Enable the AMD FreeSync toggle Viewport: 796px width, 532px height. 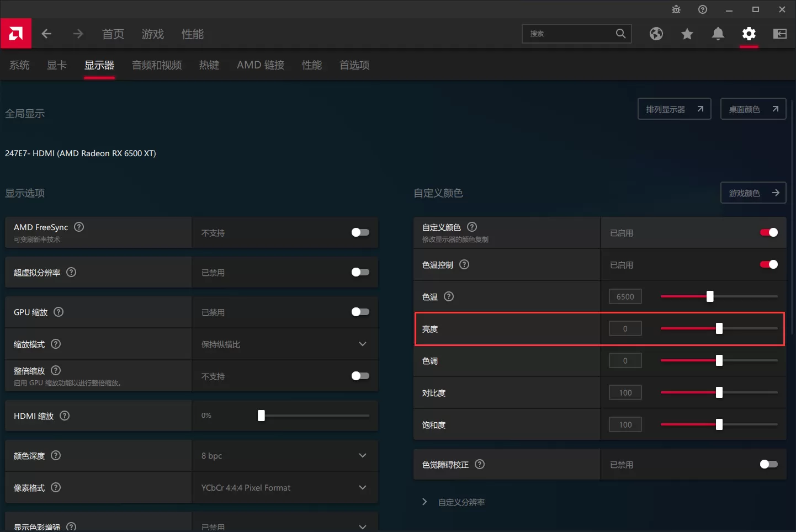coord(359,232)
